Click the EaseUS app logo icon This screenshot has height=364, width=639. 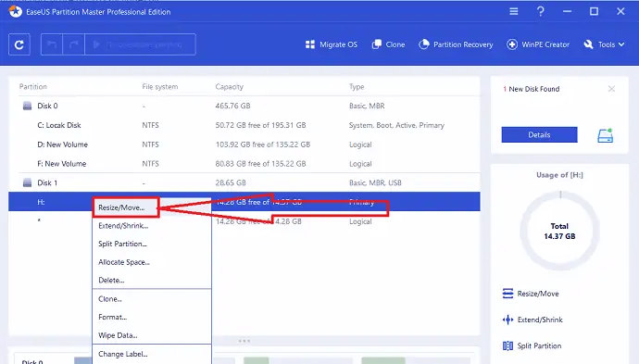coord(16,11)
